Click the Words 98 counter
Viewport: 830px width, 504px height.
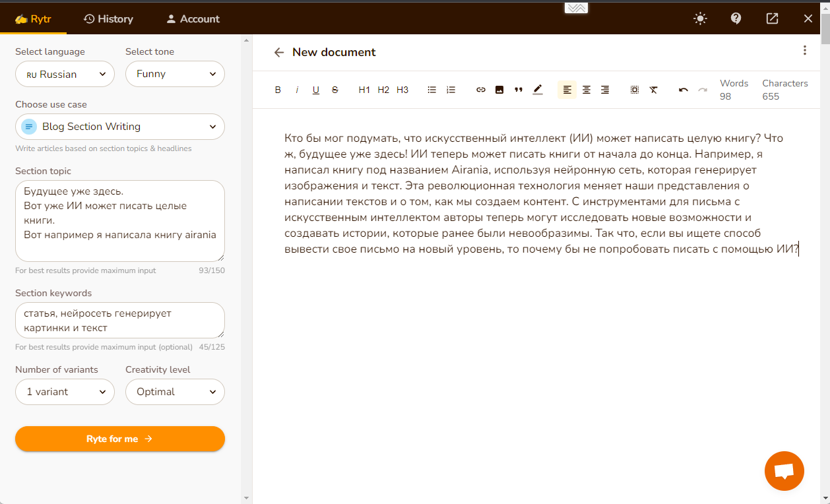pos(734,90)
